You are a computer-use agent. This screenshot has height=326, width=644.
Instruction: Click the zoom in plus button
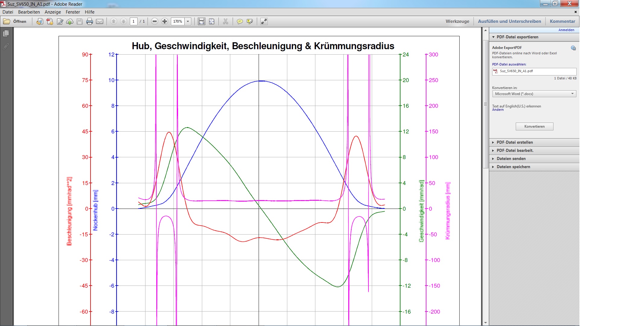click(x=164, y=21)
